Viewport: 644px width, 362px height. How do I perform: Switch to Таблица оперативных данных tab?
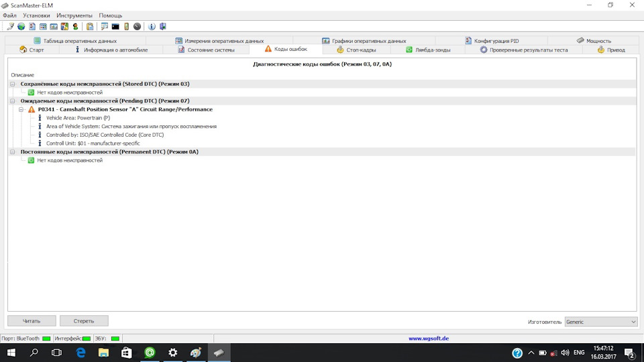75,41
